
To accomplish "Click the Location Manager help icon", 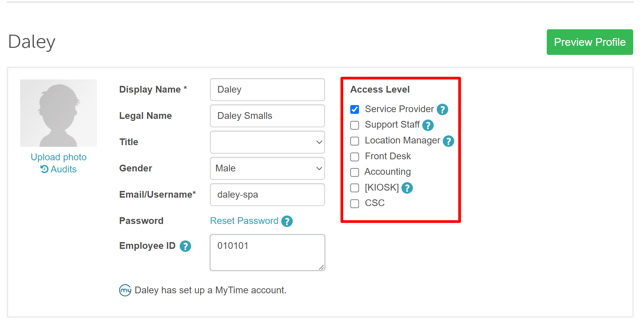I will point(448,141).
